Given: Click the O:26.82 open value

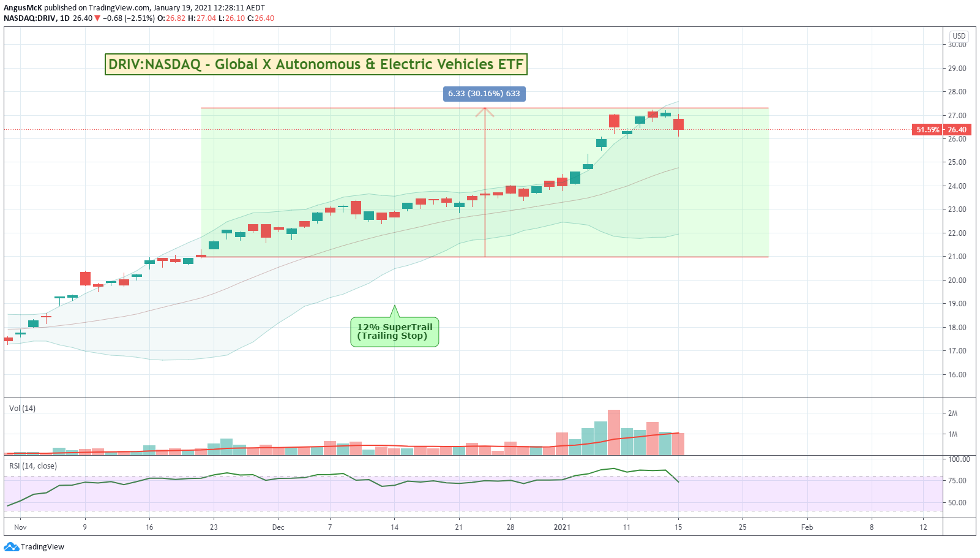Looking at the screenshot, I should pos(171,18).
